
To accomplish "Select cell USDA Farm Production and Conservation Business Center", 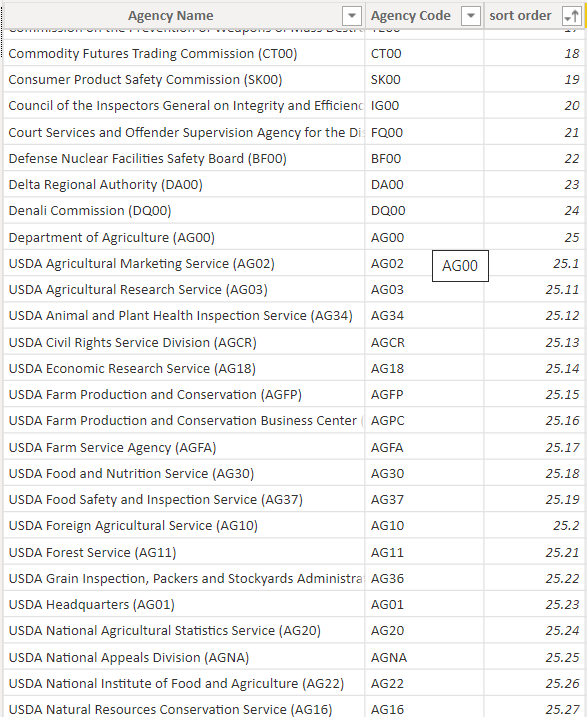I will click(184, 421).
